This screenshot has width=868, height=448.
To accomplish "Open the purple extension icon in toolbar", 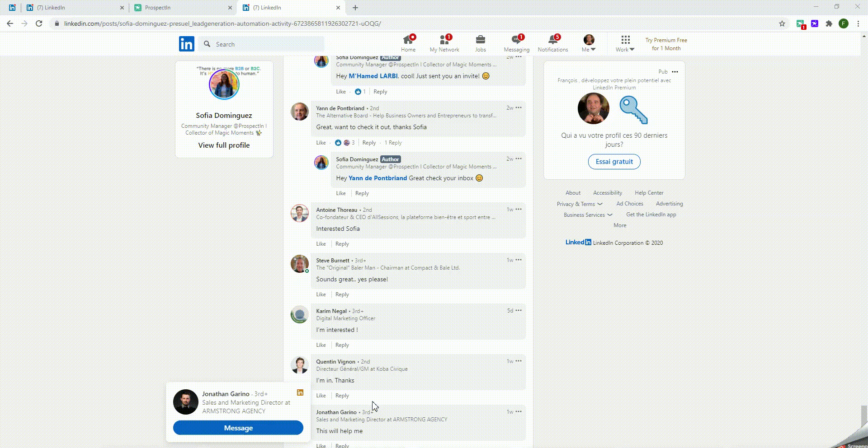I will pyautogui.click(x=815, y=23).
